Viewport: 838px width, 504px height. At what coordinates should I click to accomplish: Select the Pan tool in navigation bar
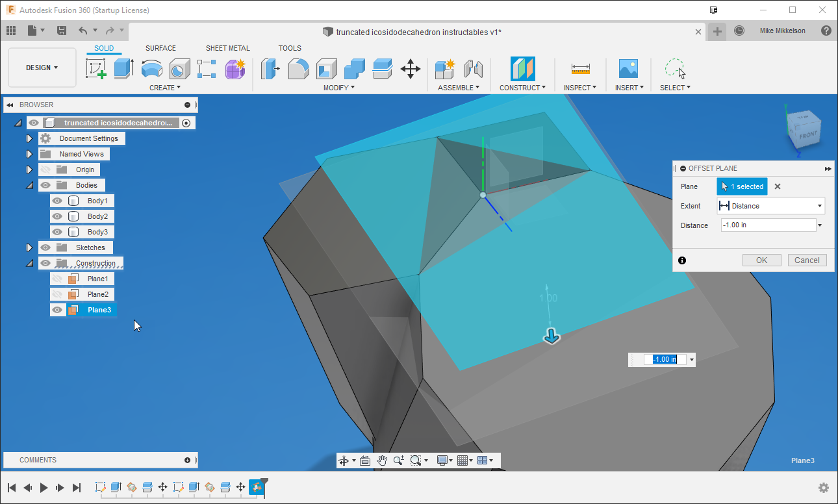pos(382,460)
